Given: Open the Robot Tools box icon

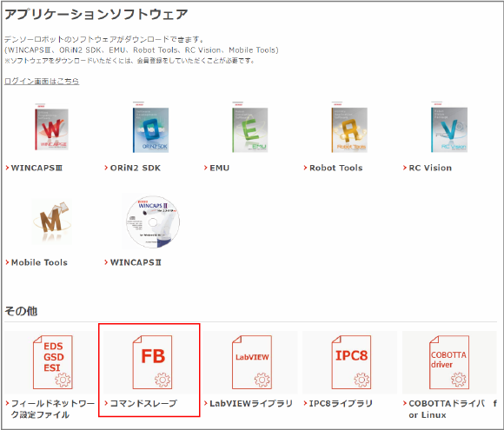Looking at the screenshot, I should coord(349,128).
